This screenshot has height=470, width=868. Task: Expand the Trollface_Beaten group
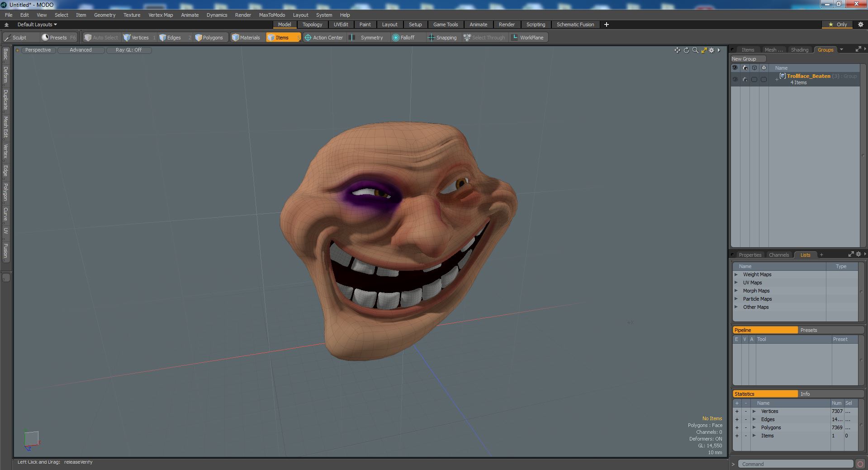[777, 79]
